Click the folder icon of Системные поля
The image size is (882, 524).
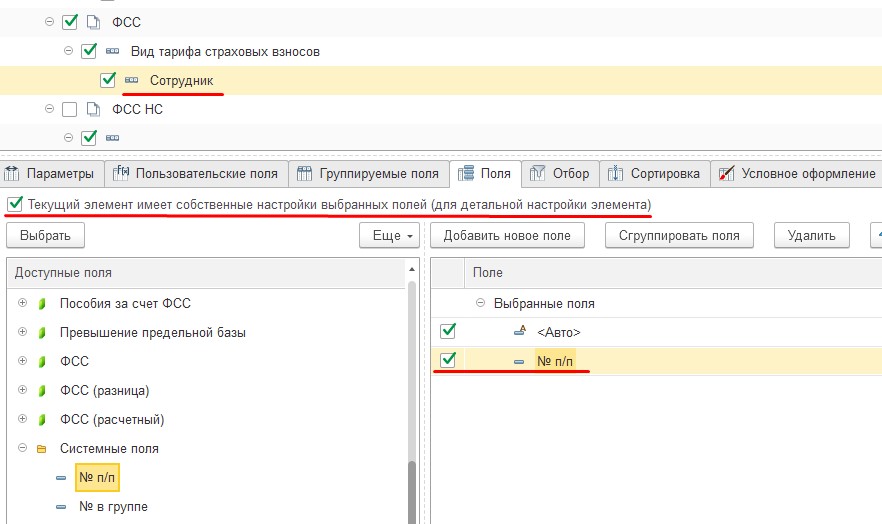[42, 449]
